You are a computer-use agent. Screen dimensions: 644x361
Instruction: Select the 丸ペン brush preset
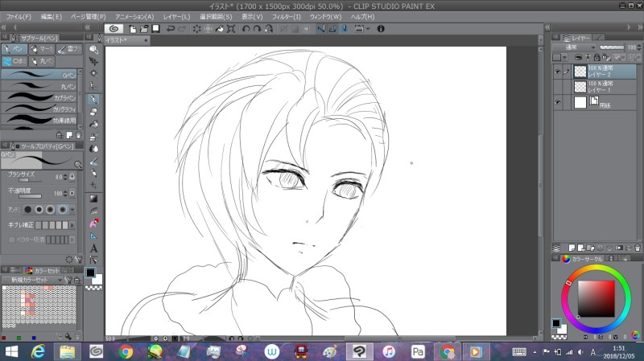(39, 86)
